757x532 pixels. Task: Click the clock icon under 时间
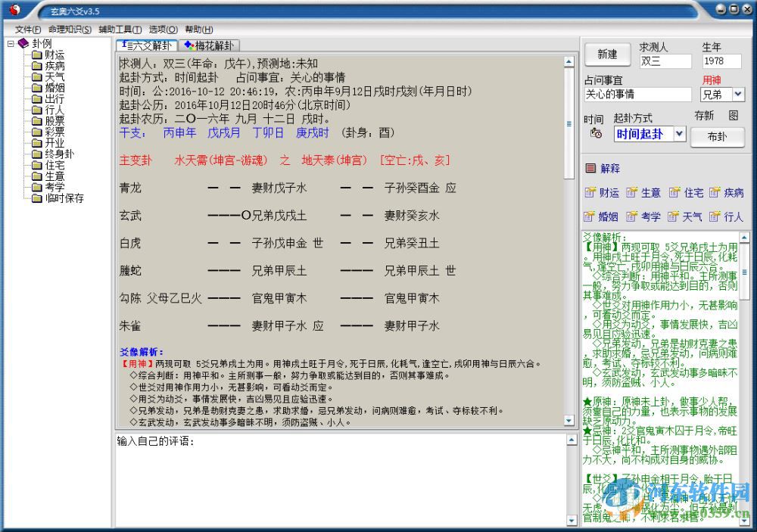click(x=597, y=134)
